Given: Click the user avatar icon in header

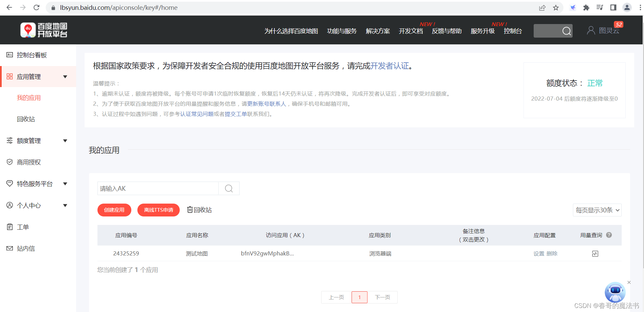Looking at the screenshot, I should (x=591, y=30).
